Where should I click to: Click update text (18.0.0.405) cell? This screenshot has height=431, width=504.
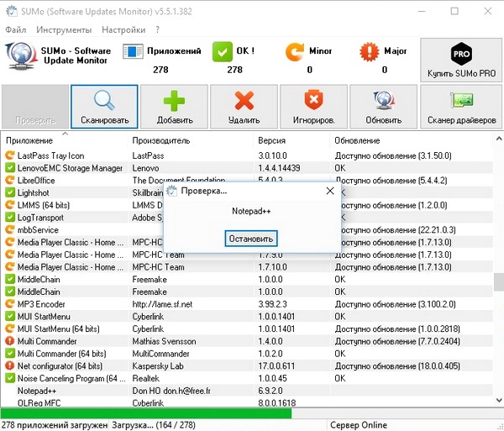coord(397,365)
